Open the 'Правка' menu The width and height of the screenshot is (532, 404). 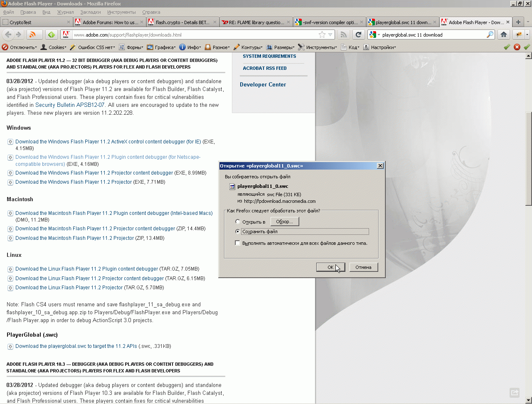coord(28,12)
